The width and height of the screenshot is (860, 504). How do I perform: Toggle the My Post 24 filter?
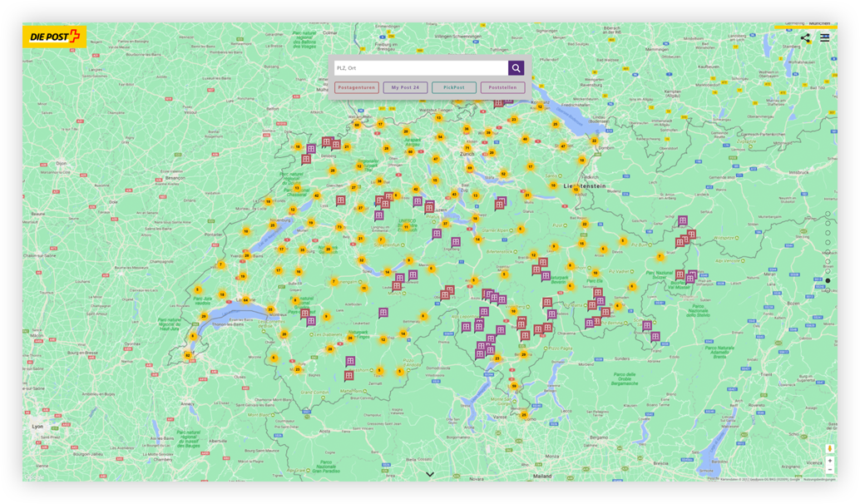tap(405, 87)
